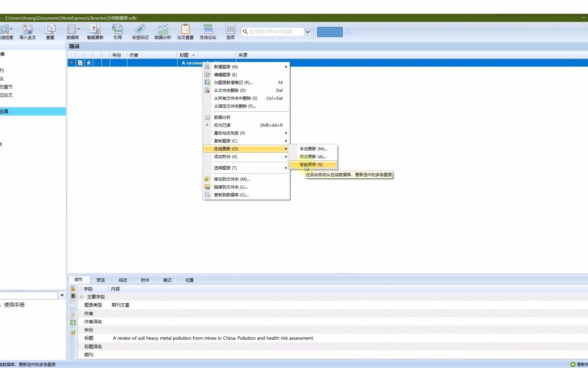Toggle the read-status dot of selected record

(x=71, y=63)
